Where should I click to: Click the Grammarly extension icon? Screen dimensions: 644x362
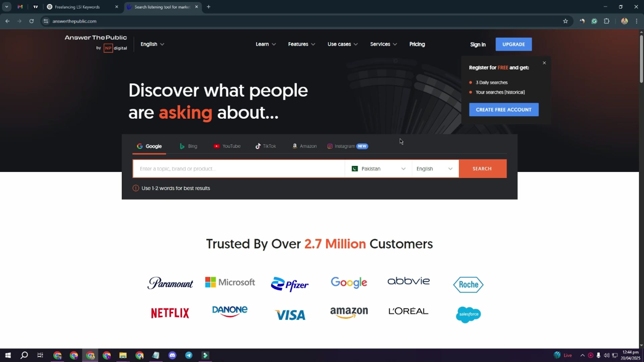(x=594, y=21)
